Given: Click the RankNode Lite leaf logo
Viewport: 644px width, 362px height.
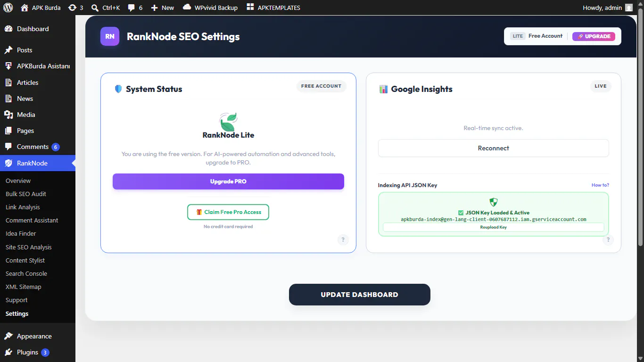Looking at the screenshot, I should 228,122.
